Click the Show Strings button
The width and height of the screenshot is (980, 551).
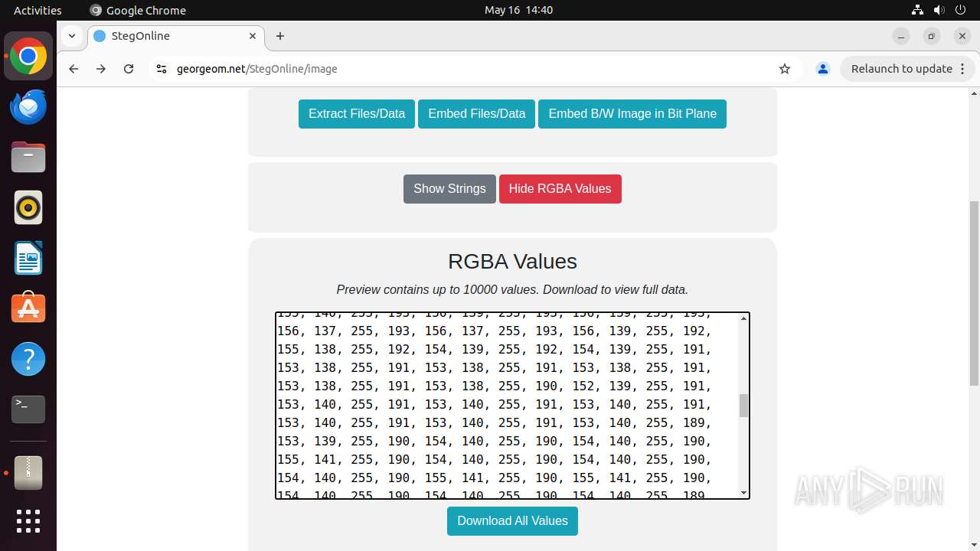point(449,189)
